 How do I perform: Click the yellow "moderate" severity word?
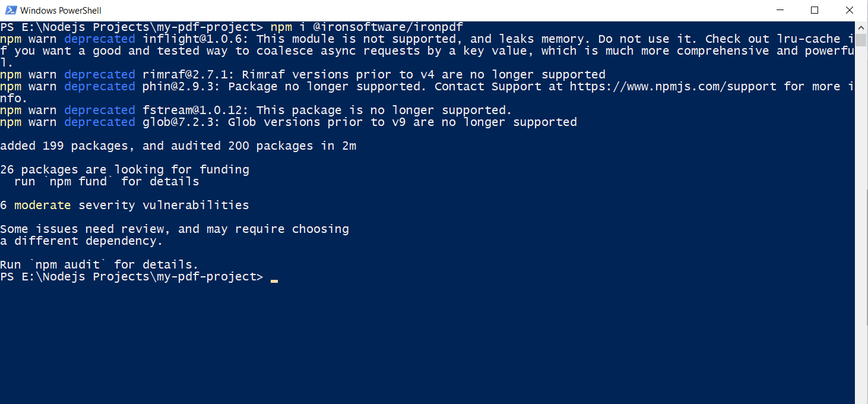pos(42,206)
